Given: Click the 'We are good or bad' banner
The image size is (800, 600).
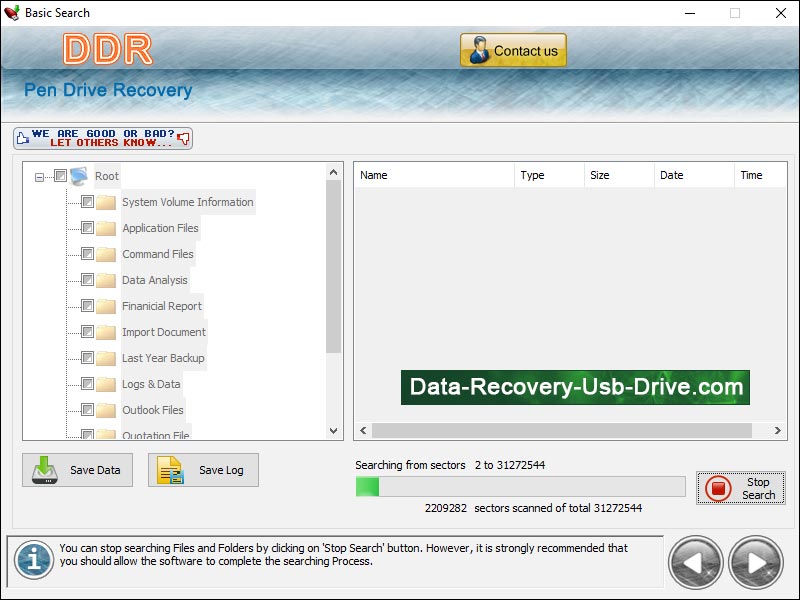Looking at the screenshot, I should (x=103, y=138).
